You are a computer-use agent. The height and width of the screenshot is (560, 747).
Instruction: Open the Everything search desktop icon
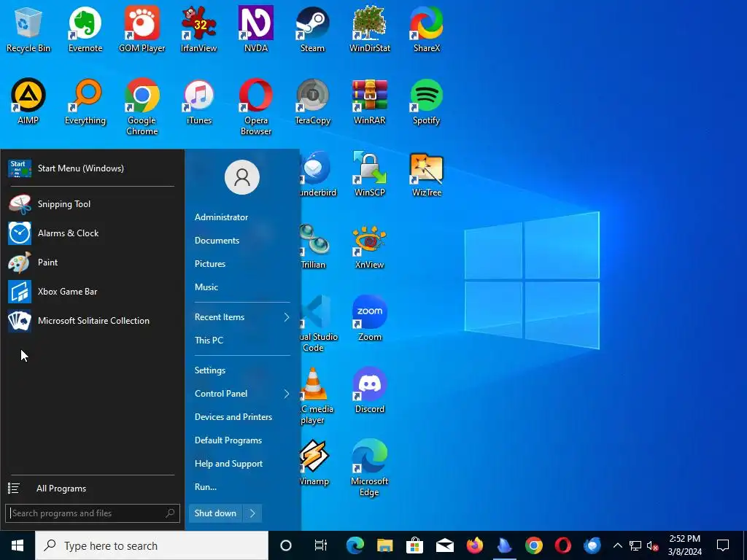(85, 101)
